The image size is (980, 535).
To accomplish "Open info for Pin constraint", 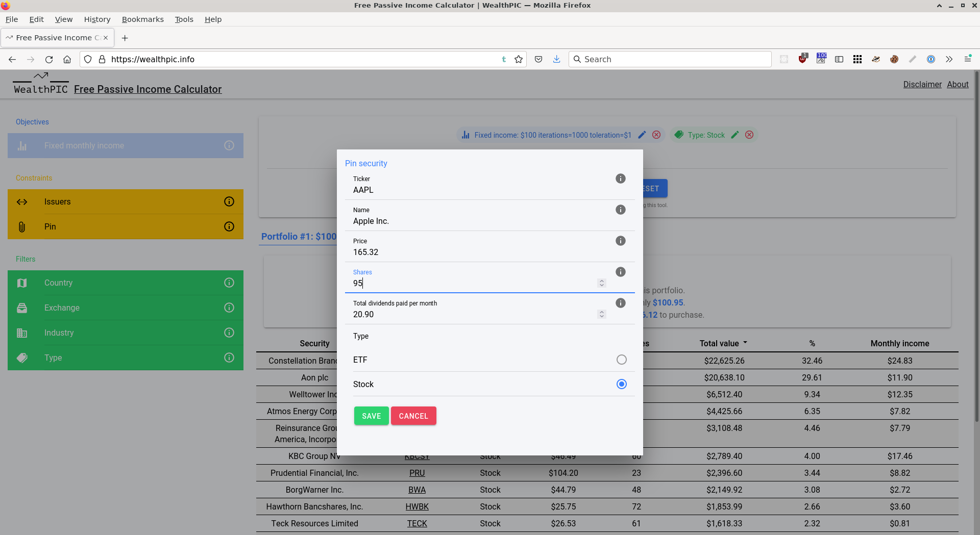I will coord(229,226).
